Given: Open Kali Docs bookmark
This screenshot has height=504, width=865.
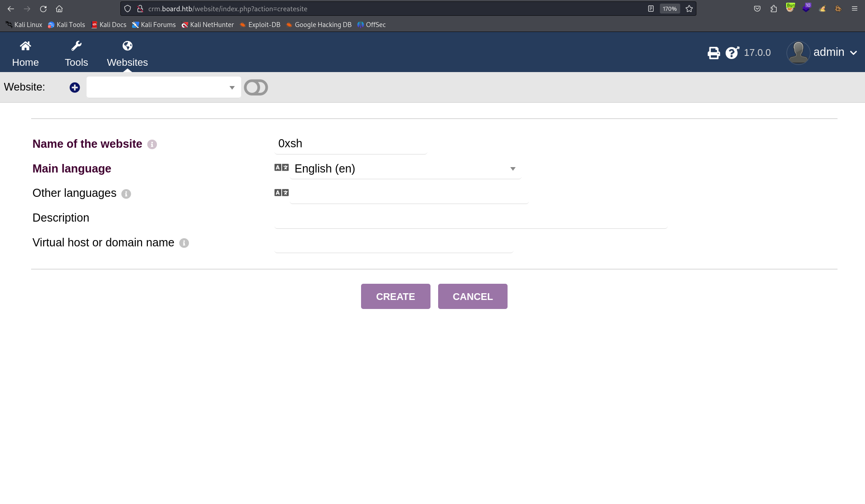Looking at the screenshot, I should click(x=109, y=25).
